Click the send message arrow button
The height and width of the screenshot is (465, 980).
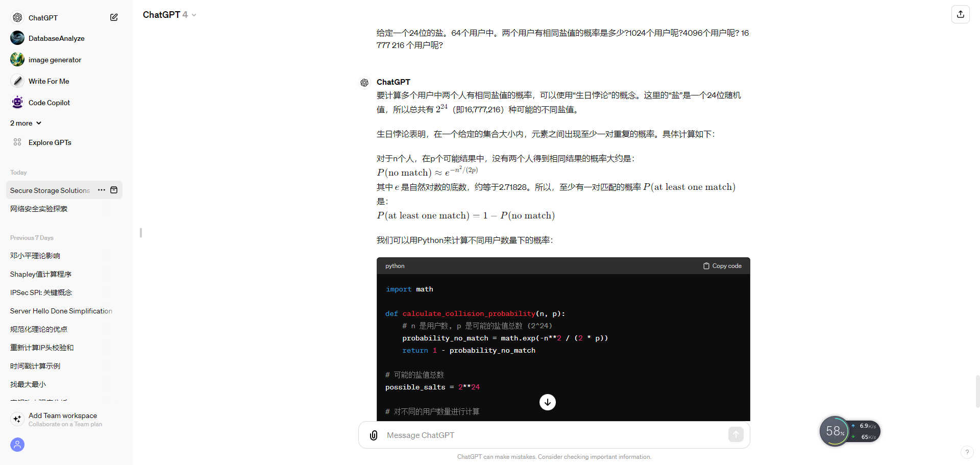[x=736, y=435]
